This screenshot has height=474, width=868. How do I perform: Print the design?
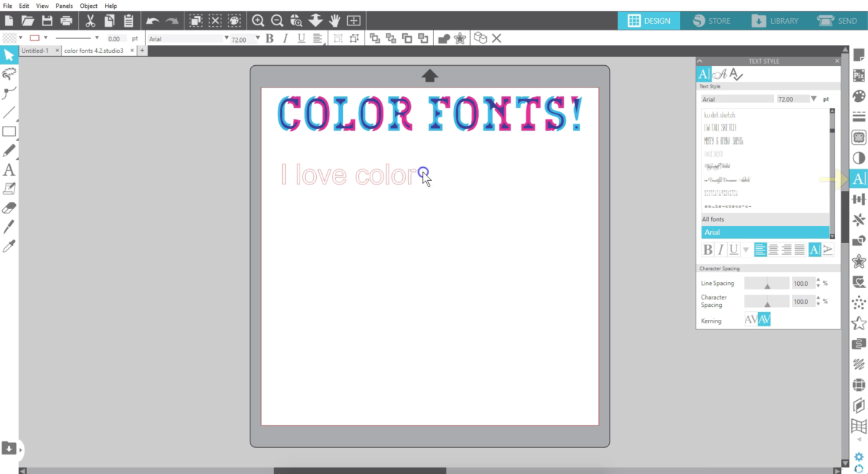tap(67, 21)
